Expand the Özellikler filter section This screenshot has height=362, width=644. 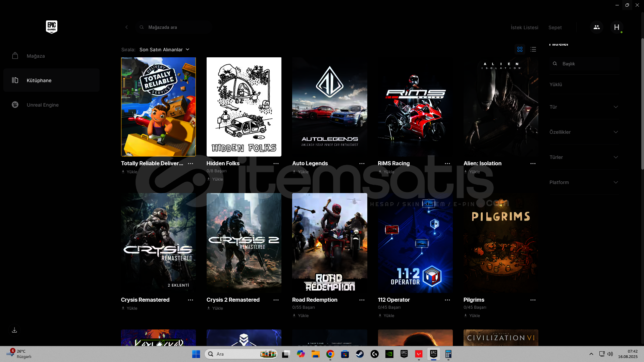pos(584,132)
